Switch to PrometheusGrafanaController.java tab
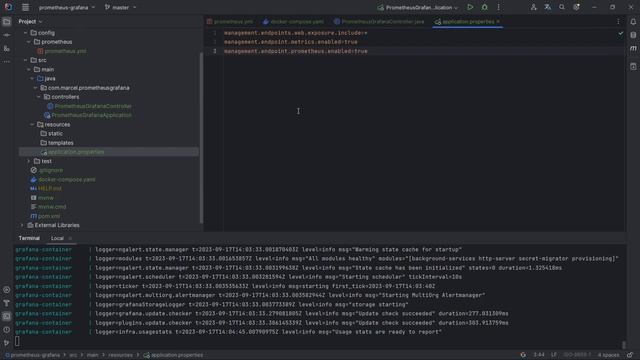Viewport: 640px width, 360px height. pyautogui.click(x=379, y=22)
